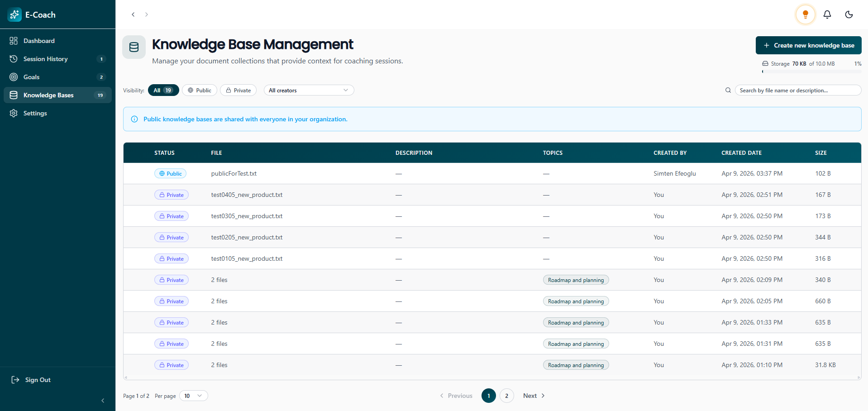Click the info icon in the banner
868x411 pixels.
coord(134,119)
